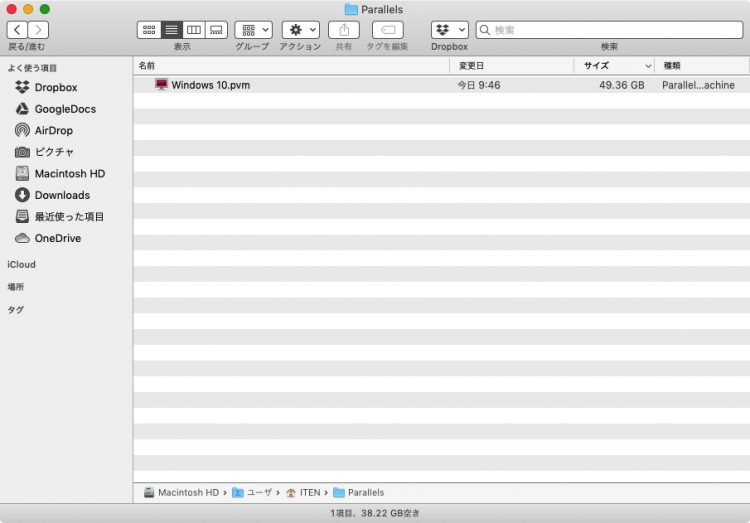Screen dimensions: 750x523
Task: Click the edit tags toolbar button
Action: [x=388, y=30]
